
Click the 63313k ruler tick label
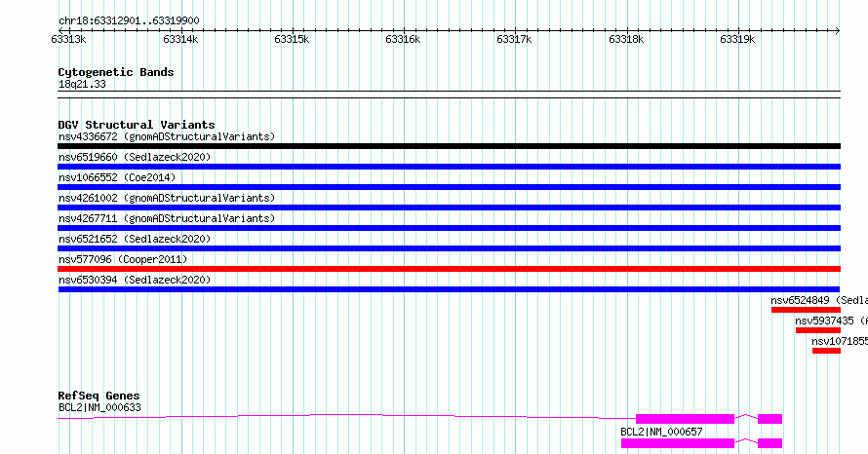click(68, 40)
